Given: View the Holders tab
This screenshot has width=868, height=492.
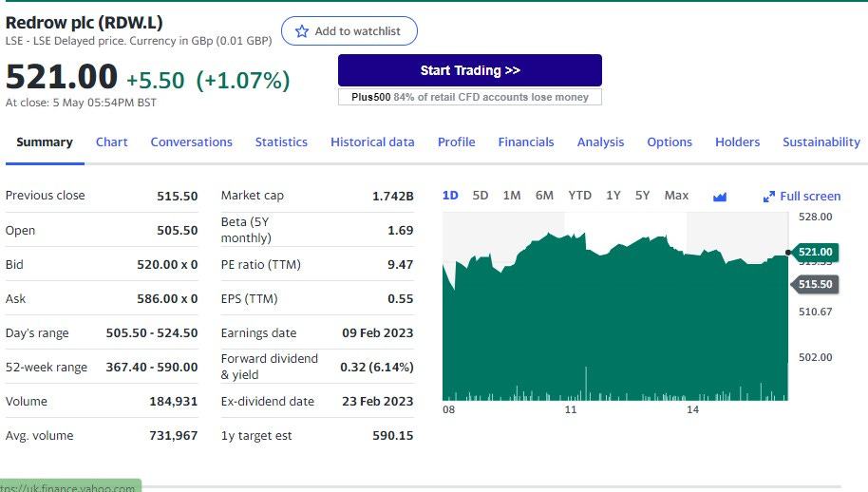Looking at the screenshot, I should click(737, 142).
